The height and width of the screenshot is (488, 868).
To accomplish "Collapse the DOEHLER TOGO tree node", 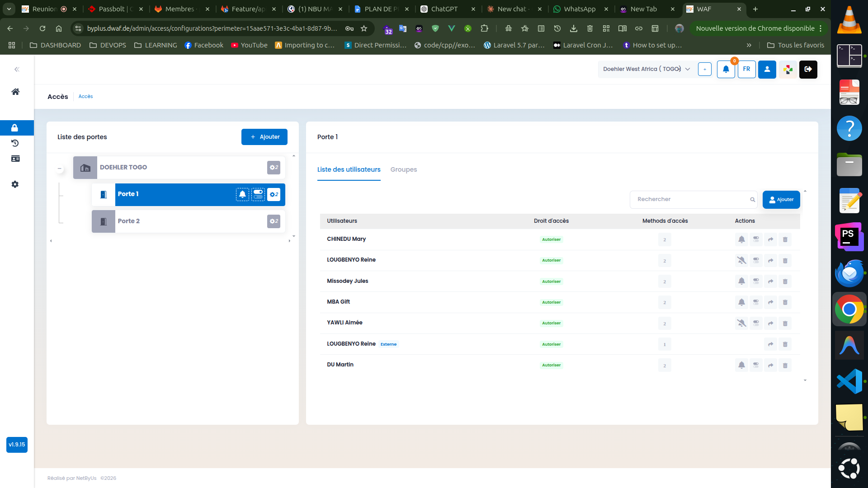I will pos(59,169).
